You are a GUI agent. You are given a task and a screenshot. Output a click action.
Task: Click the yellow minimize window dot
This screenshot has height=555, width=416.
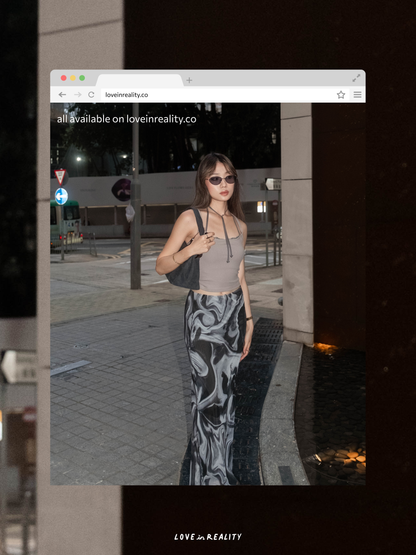[73, 78]
